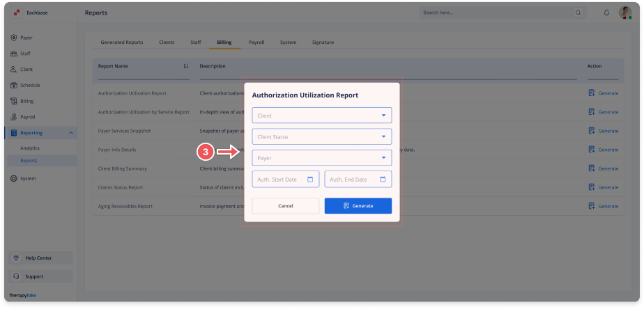This screenshot has width=644, height=309.
Task: Open the user profile avatar
Action: pyautogui.click(x=625, y=13)
